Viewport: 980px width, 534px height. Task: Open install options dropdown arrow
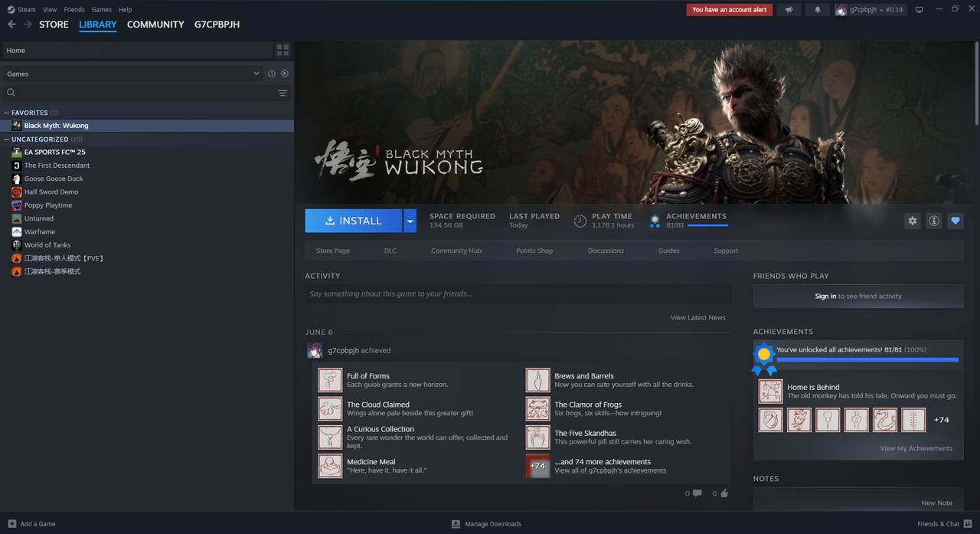(410, 221)
